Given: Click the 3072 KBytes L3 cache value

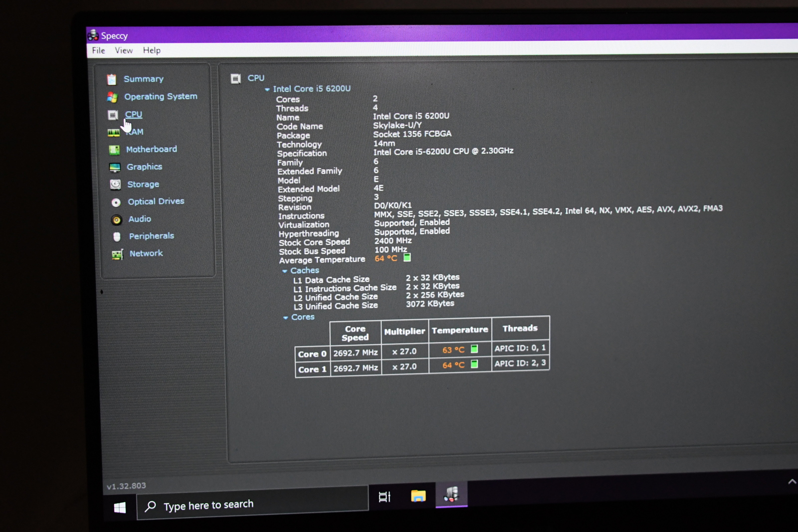Looking at the screenshot, I should tap(430, 304).
